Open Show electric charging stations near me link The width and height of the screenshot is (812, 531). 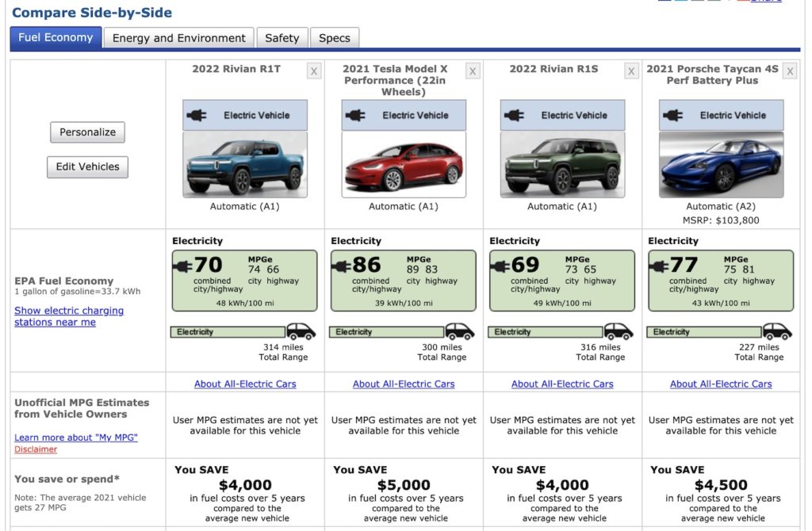pyautogui.click(x=69, y=316)
